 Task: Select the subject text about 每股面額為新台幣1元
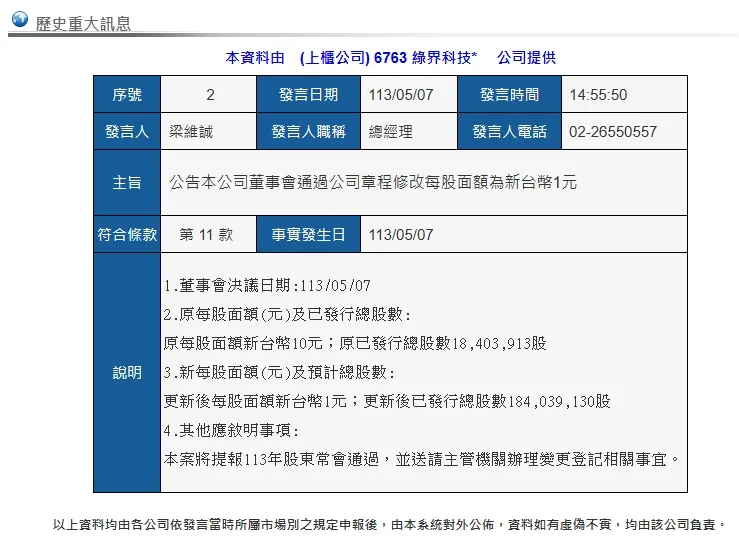tap(373, 182)
